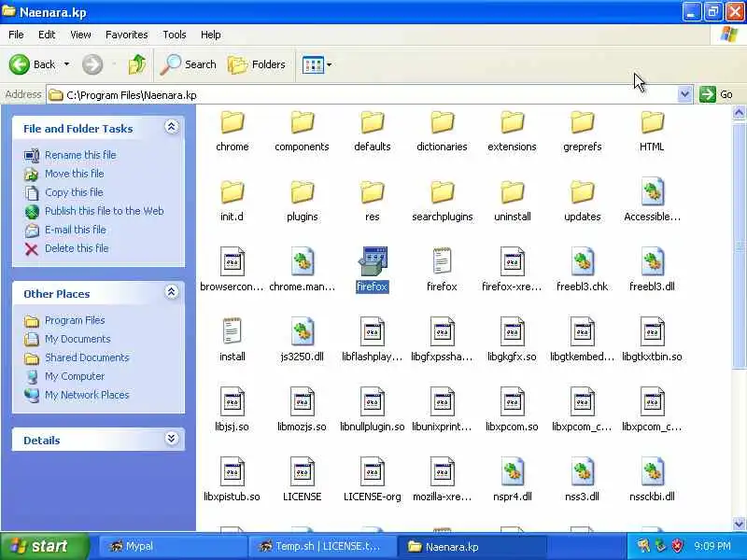Click the Up folder toolbar icon

[x=136, y=64]
